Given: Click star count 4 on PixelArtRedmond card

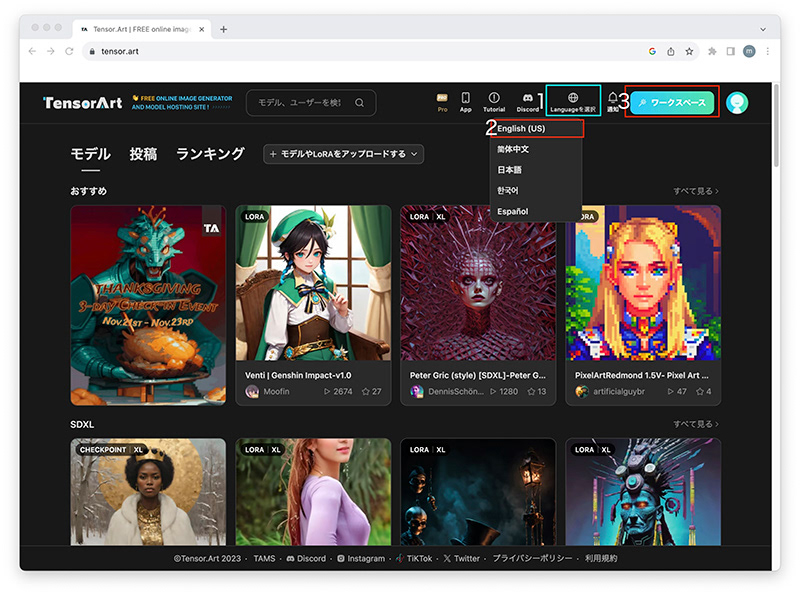Looking at the screenshot, I should pos(704,391).
